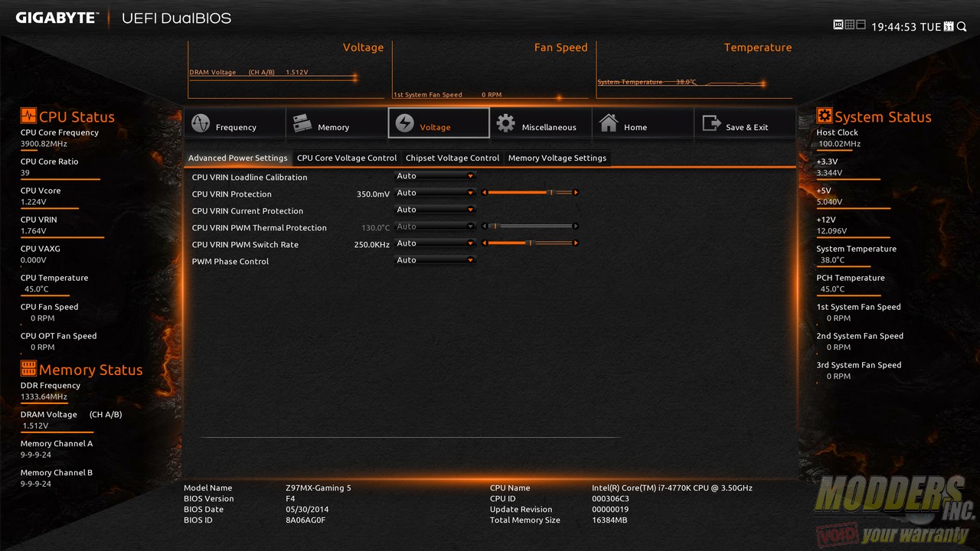The image size is (980, 551).
Task: Click the Memory Status chip icon
Action: (28, 369)
